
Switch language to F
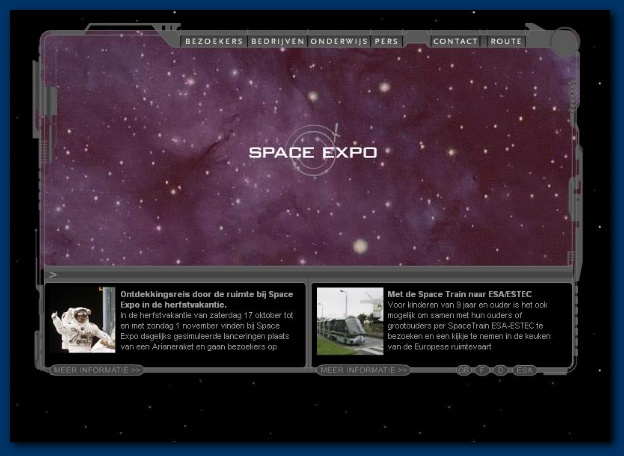(x=482, y=370)
